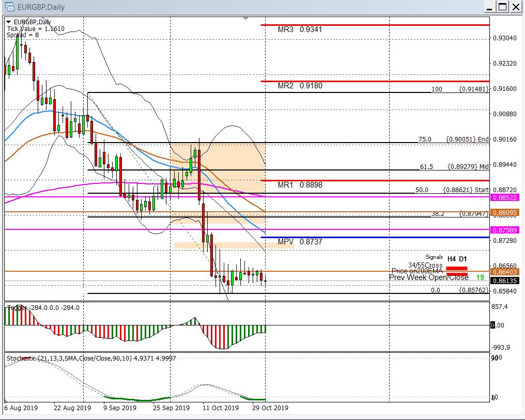Click the magenta 0.88522 price tag
Viewport: 525px width, 420px height.
tap(505, 197)
